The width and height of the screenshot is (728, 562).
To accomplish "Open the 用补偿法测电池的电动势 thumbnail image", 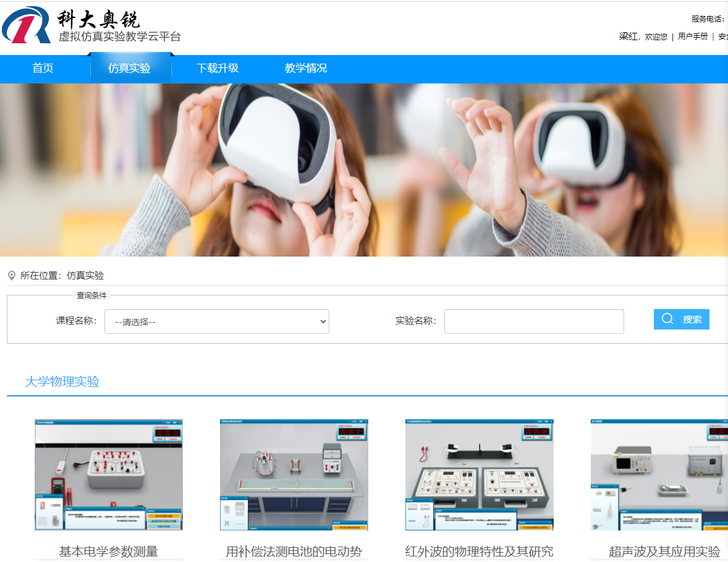I will point(294,474).
